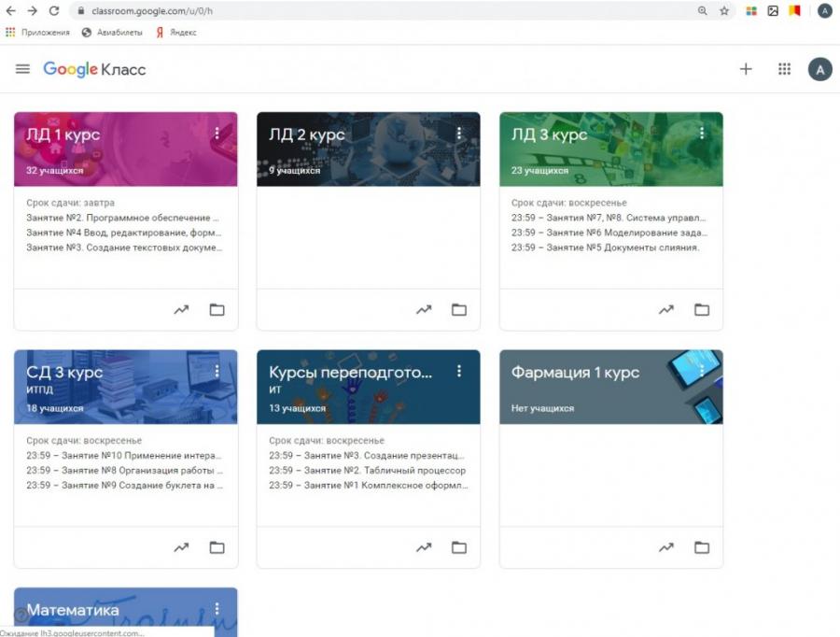Open assignment Занятие №8 Организация работы

[x=124, y=470]
